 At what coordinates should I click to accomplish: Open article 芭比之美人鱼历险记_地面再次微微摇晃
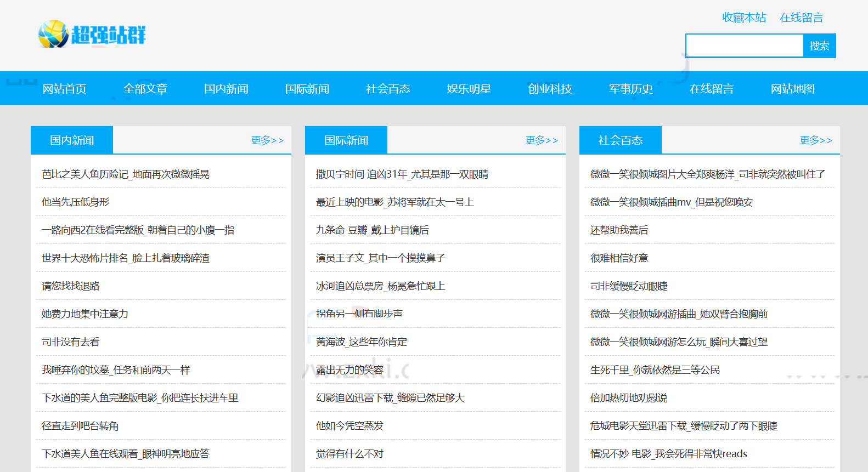pos(126,174)
